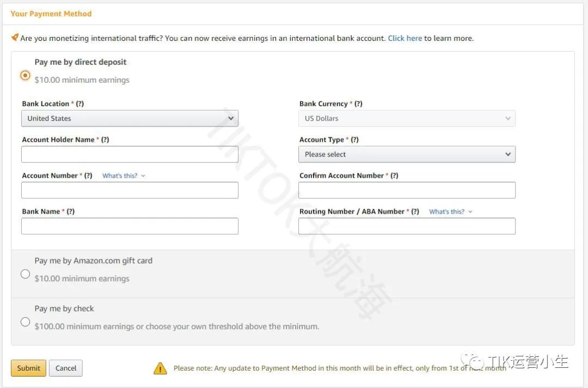Image resolution: width=588 pixels, height=388 pixels.
Task: Click the (?) help beside Bank Name
Action: (70, 211)
